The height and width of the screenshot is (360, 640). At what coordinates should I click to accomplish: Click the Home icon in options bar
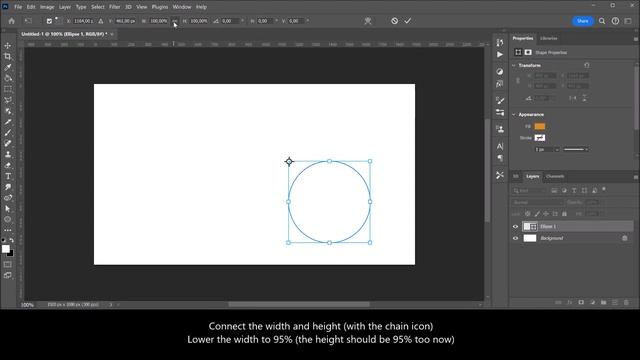coord(11,21)
